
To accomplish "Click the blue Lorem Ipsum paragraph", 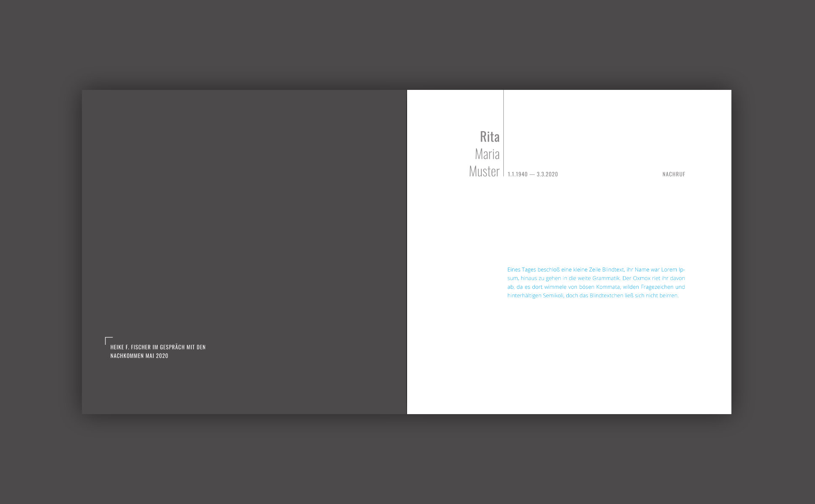I will [596, 282].
